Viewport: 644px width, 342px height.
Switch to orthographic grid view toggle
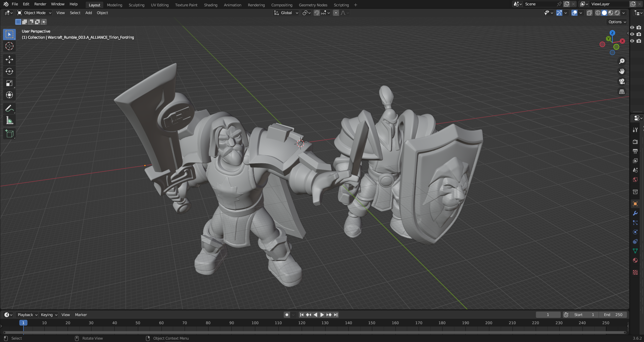pos(622,91)
